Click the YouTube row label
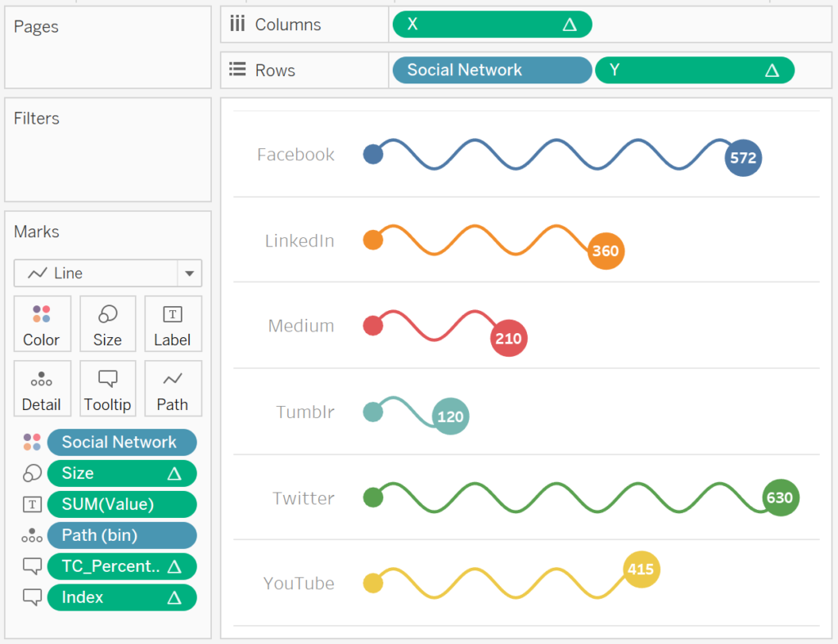The image size is (838, 644). click(299, 583)
